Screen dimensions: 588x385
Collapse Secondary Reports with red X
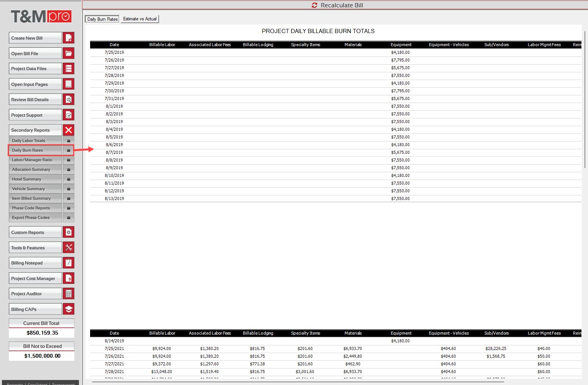(x=69, y=130)
